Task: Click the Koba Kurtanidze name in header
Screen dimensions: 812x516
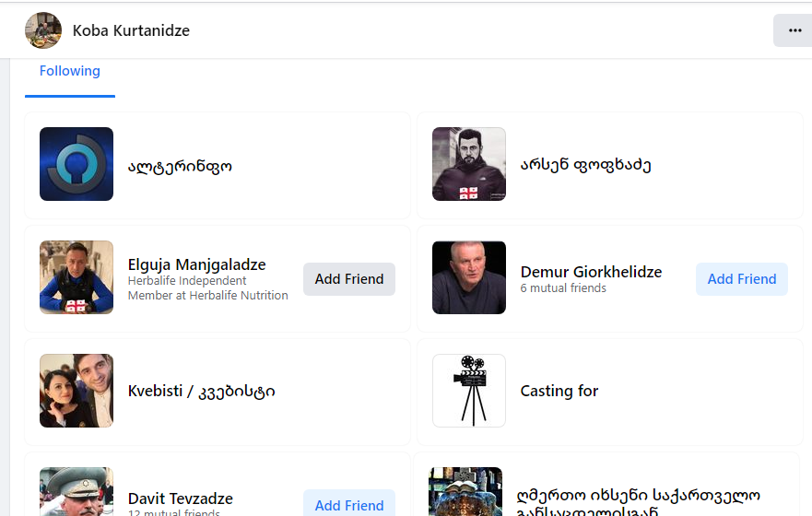Action: 131,30
